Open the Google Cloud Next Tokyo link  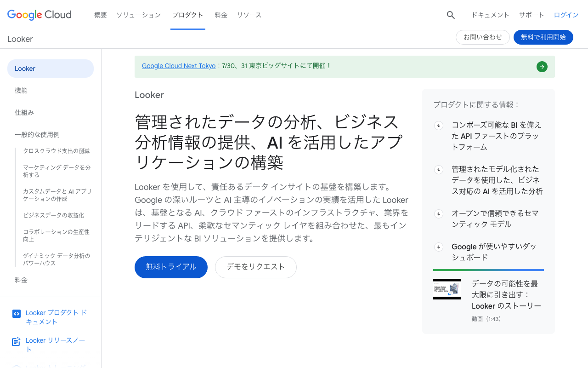pos(179,66)
